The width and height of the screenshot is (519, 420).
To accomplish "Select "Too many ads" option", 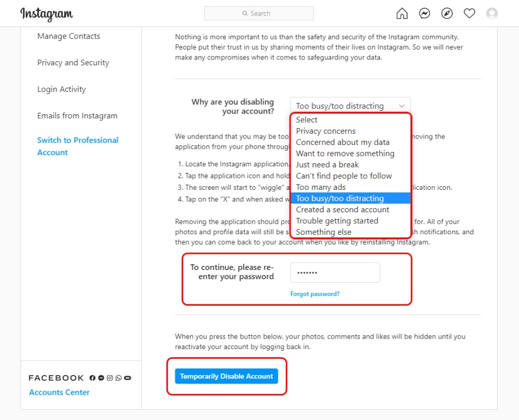I will [x=321, y=187].
